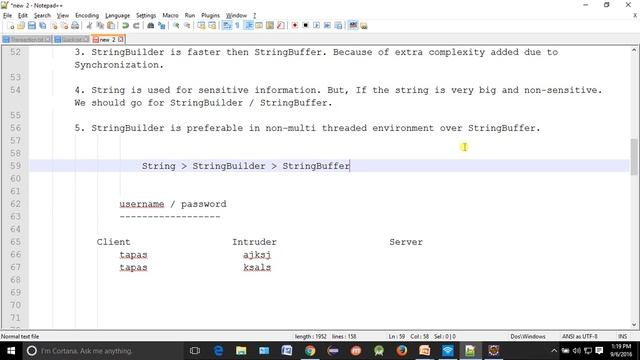Open Google Chrome from the taskbar
The image size is (640, 360).
[310, 351]
